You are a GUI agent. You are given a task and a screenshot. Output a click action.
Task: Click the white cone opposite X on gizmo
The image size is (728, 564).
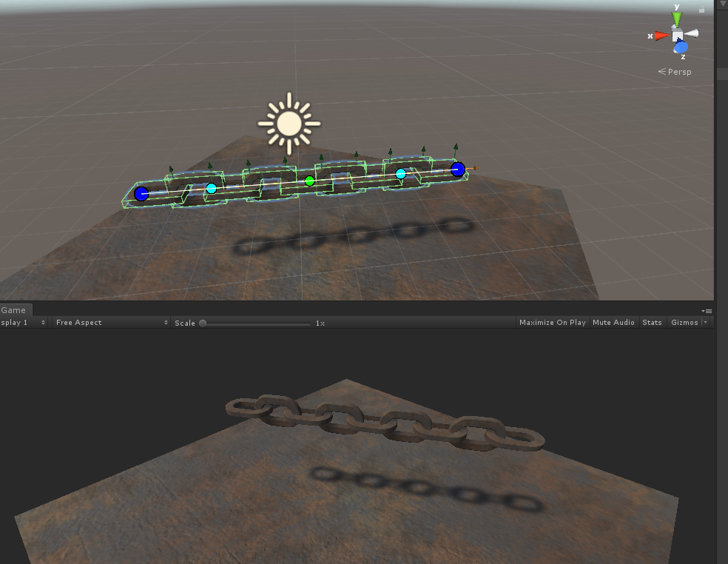coord(691,33)
